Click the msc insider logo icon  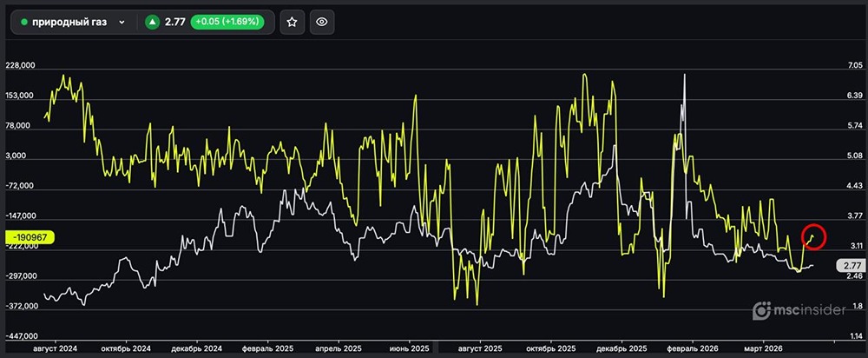(761, 310)
